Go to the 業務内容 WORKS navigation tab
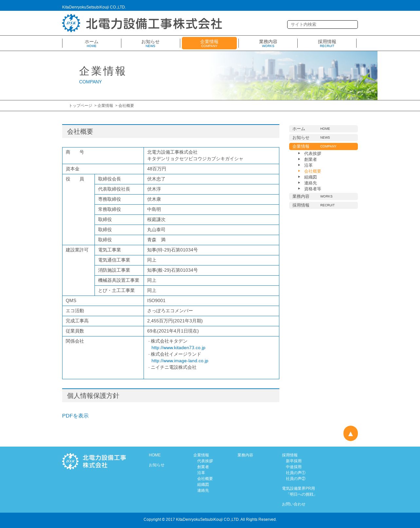Image resolution: width=420 pixels, height=528 pixels. coord(268,43)
